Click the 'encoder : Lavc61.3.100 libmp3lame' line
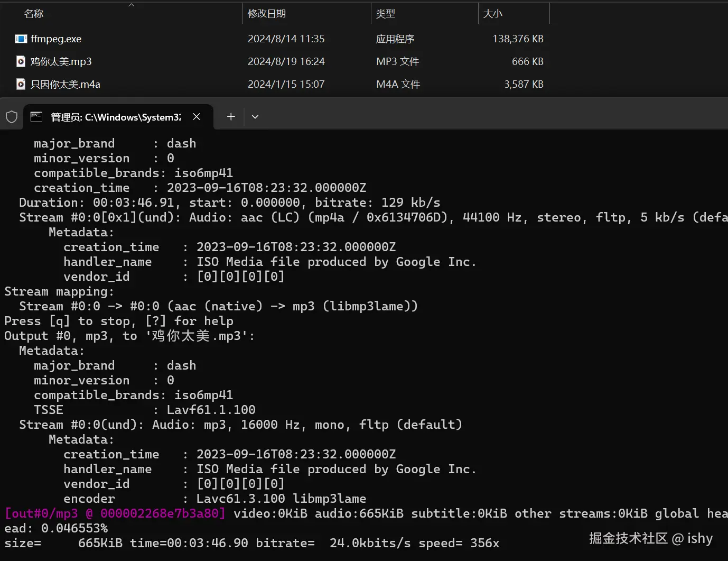Viewport: 728px width, 561px height. (x=214, y=499)
